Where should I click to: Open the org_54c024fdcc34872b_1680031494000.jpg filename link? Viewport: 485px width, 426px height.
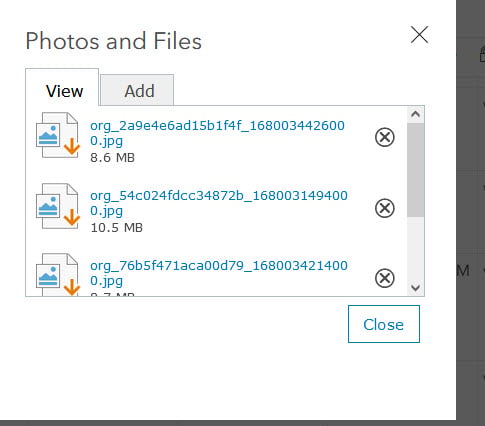pyautogui.click(x=219, y=203)
